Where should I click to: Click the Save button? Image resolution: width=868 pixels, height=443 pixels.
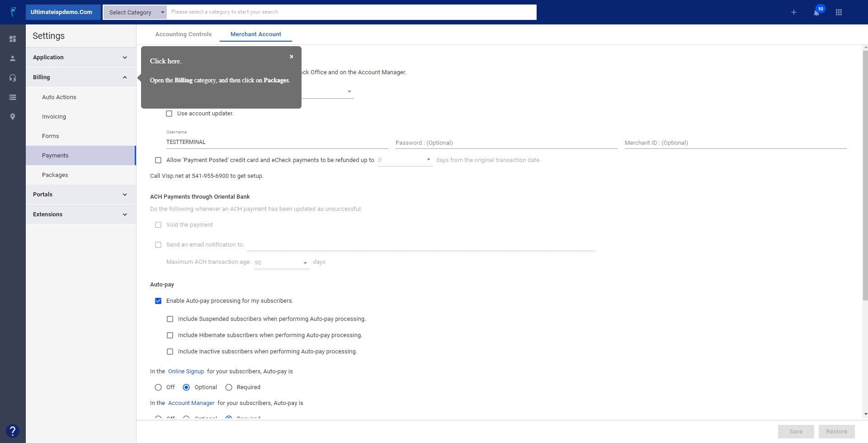(x=796, y=432)
